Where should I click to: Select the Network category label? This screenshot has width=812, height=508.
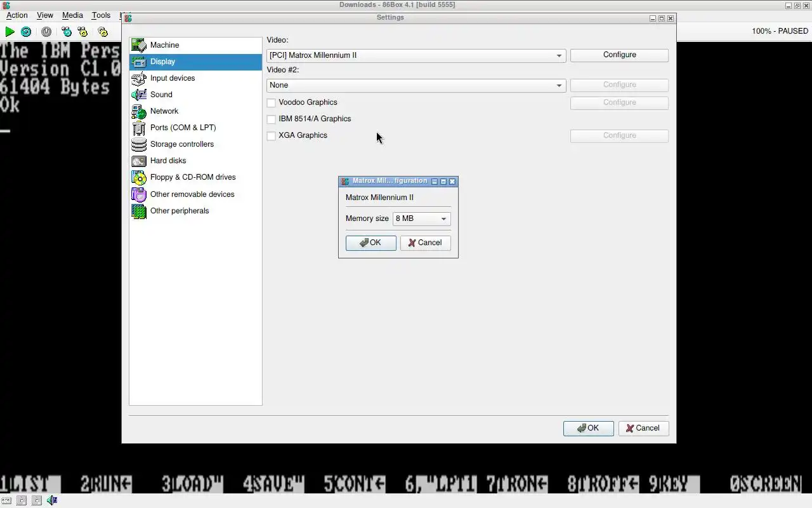[164, 111]
